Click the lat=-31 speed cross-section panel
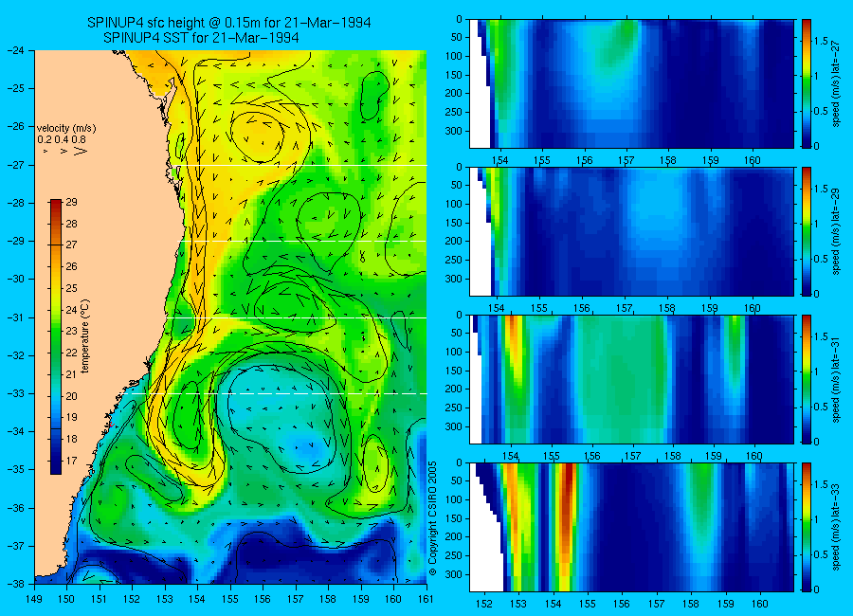The image size is (853, 616). click(631, 379)
